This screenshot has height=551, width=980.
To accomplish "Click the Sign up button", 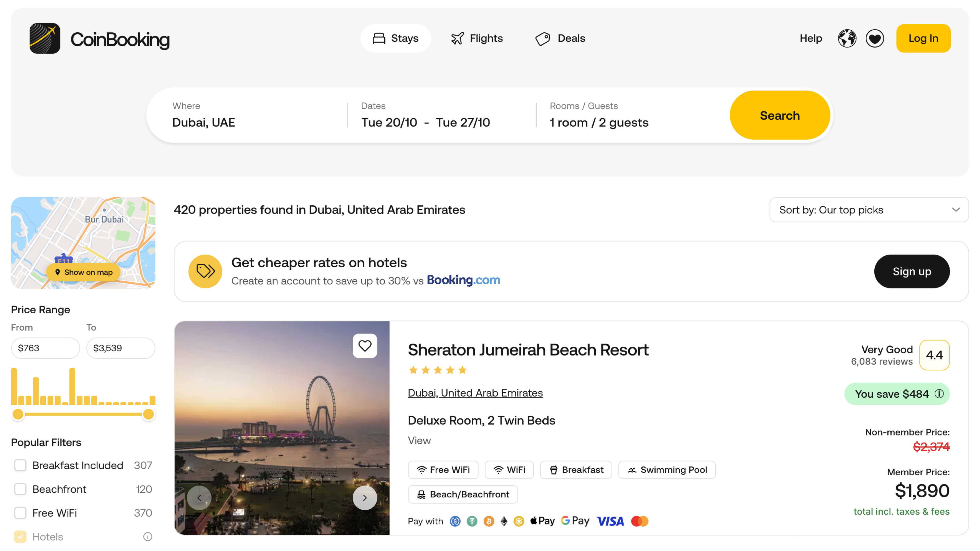I will (912, 271).
